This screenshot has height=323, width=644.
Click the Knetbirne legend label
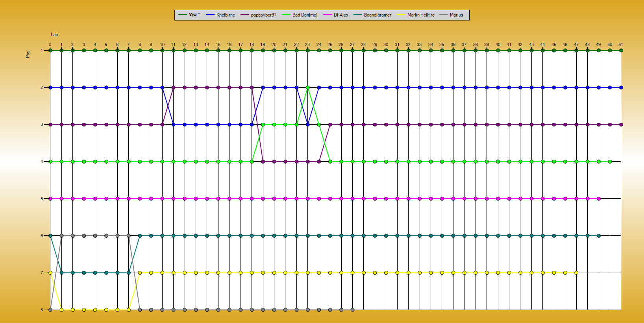point(226,15)
